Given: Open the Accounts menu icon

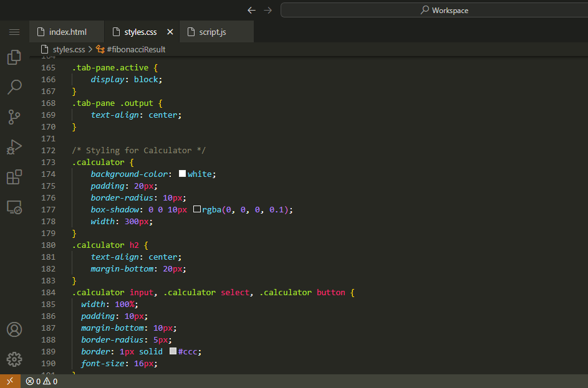Looking at the screenshot, I should [14, 329].
